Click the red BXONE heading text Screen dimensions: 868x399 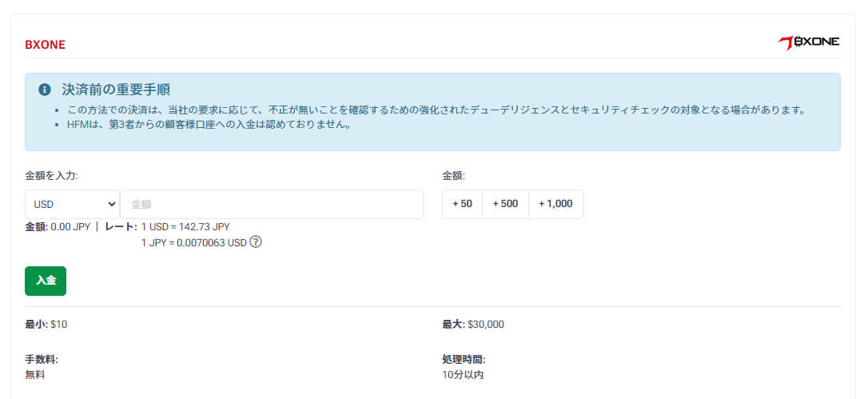[x=45, y=45]
